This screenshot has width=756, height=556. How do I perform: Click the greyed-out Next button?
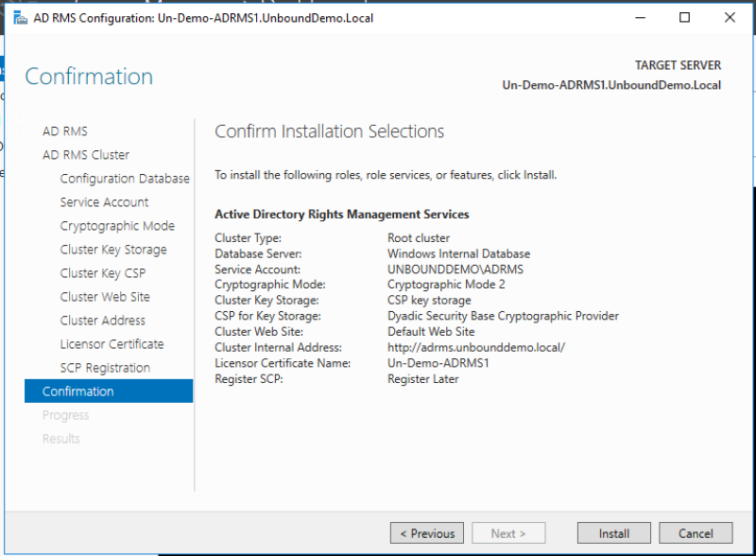[508, 533]
